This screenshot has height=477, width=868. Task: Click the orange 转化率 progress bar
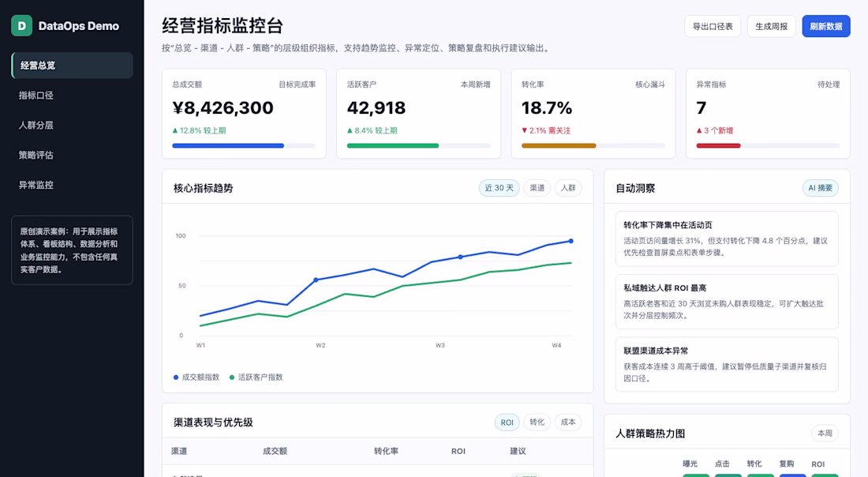(559, 145)
